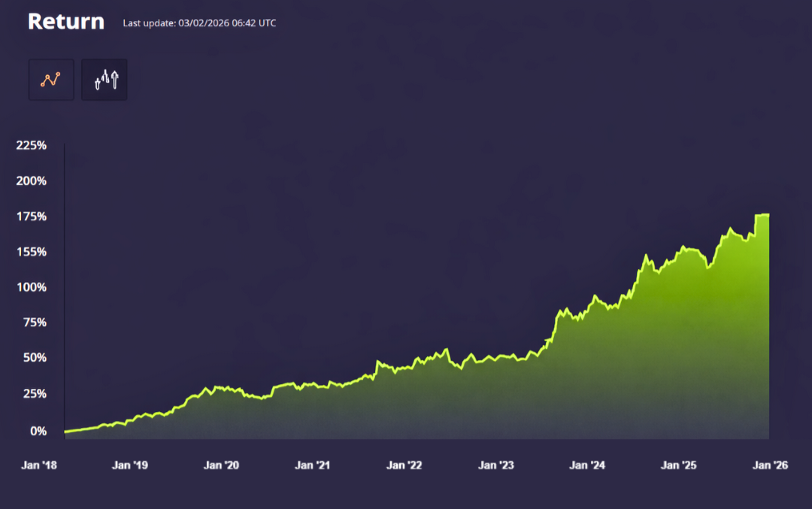Screen dimensions: 812x509
Task: Click the Jan '22 x-axis label
Action: pos(404,465)
